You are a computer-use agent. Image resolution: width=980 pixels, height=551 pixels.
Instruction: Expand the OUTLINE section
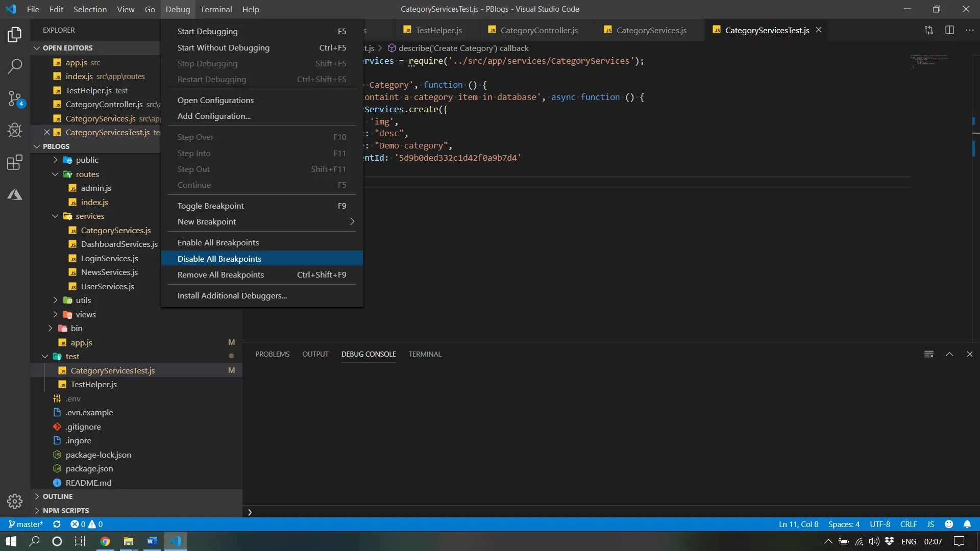coord(58,496)
